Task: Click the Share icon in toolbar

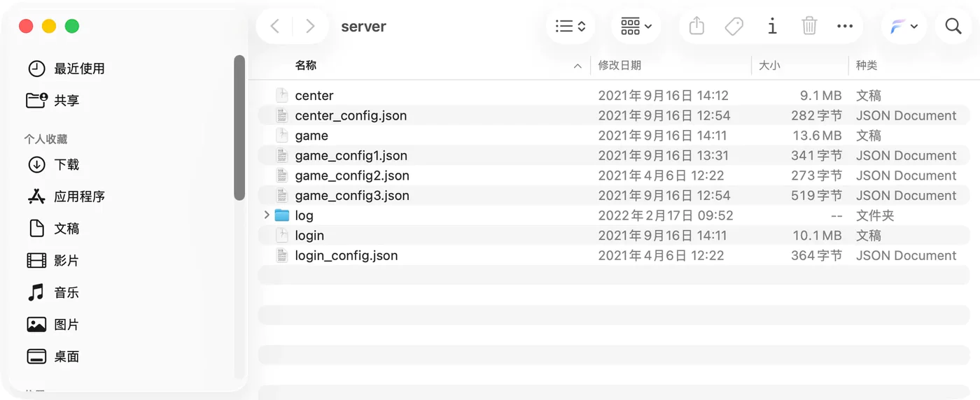Action: tap(696, 27)
